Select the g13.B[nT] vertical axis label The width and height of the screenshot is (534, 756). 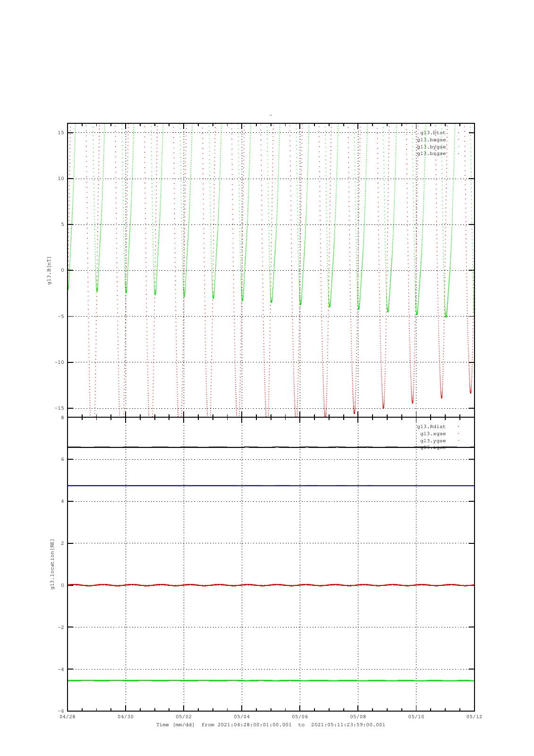pos(50,270)
